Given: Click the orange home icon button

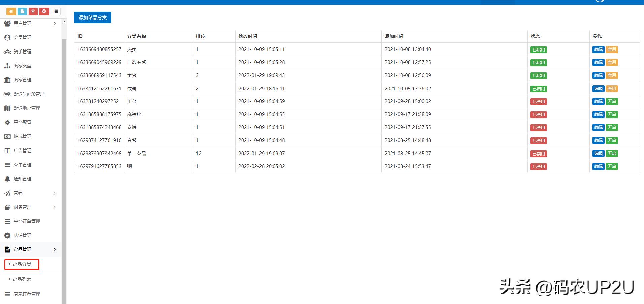Looking at the screenshot, I should (11, 12).
